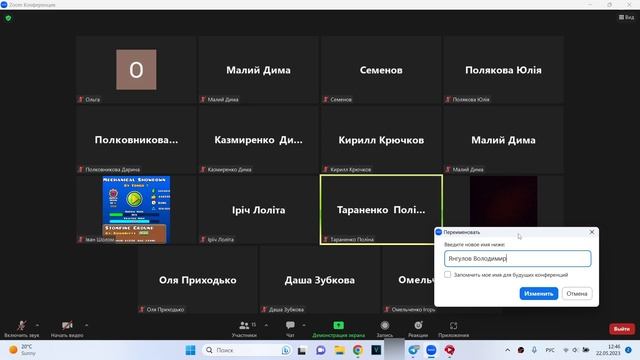640x360 pixels.
Task: Select Кирилл Крючков participant tile
Action: point(381,140)
